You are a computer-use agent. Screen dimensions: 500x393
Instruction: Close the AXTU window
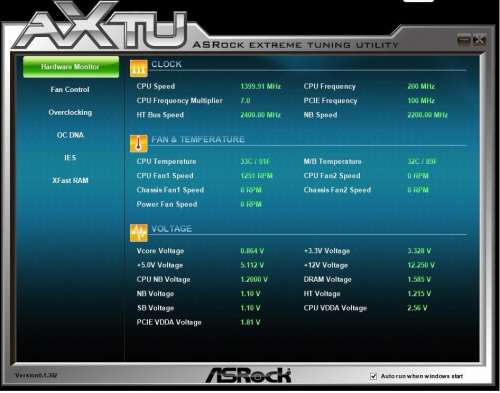[x=479, y=40]
